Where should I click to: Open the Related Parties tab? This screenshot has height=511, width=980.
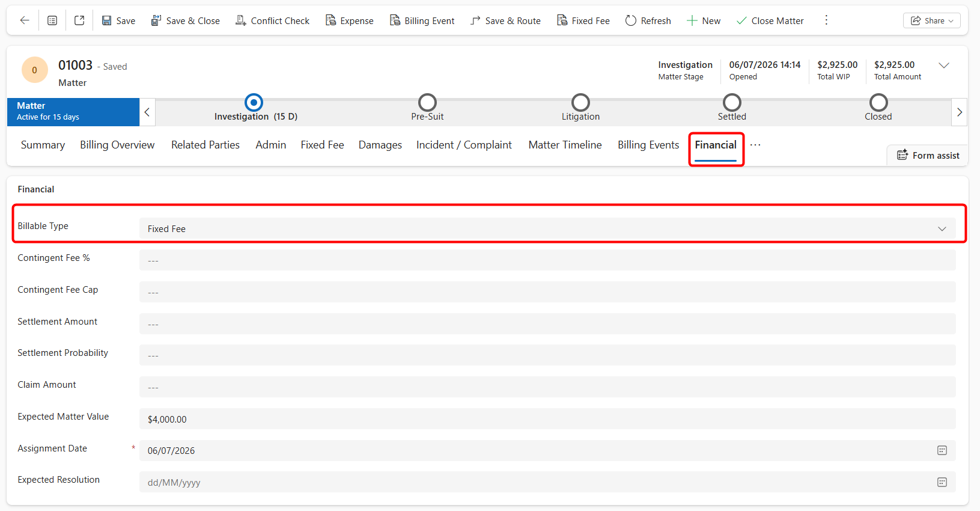pos(205,145)
